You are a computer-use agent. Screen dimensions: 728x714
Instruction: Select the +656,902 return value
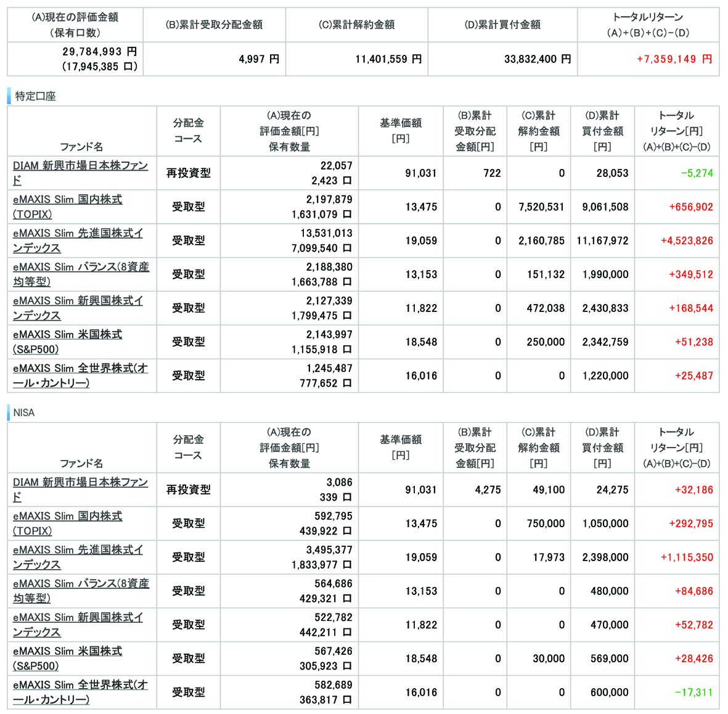[691, 207]
